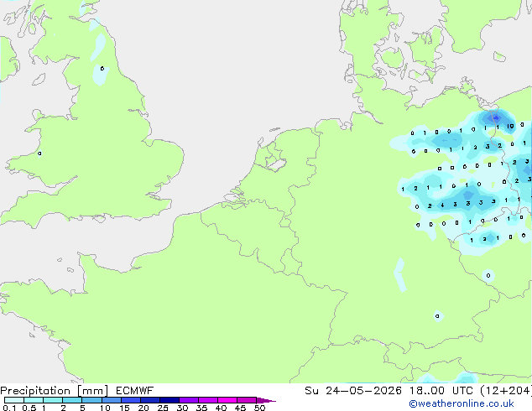Select the 40–45 mm magenta legend swatch
The width and height of the screenshot is (532, 411).
tap(227, 400)
